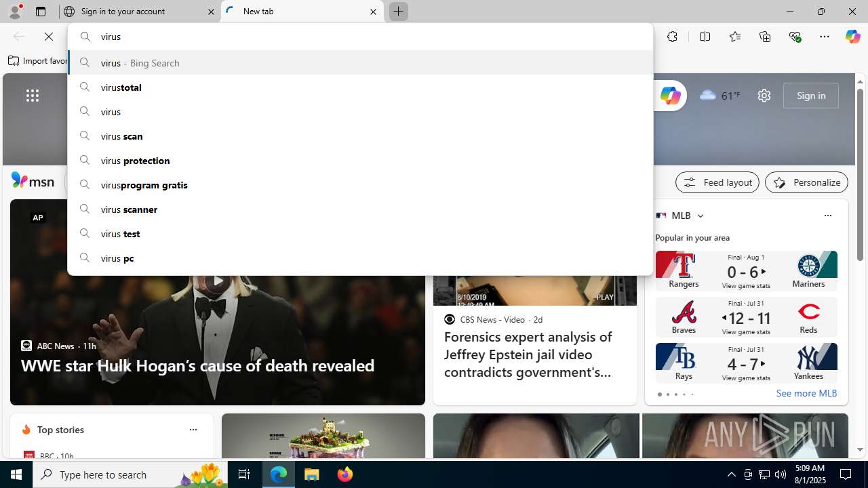Pick the 'virus protection' suggestion
The image size is (868, 488).
pos(360,160)
